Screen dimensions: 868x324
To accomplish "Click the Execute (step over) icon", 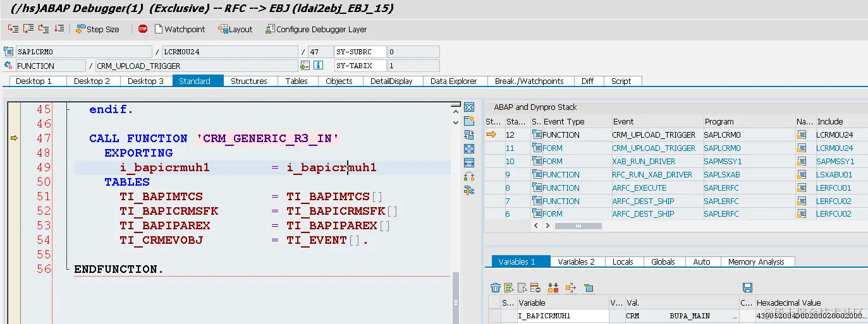I will click(28, 28).
